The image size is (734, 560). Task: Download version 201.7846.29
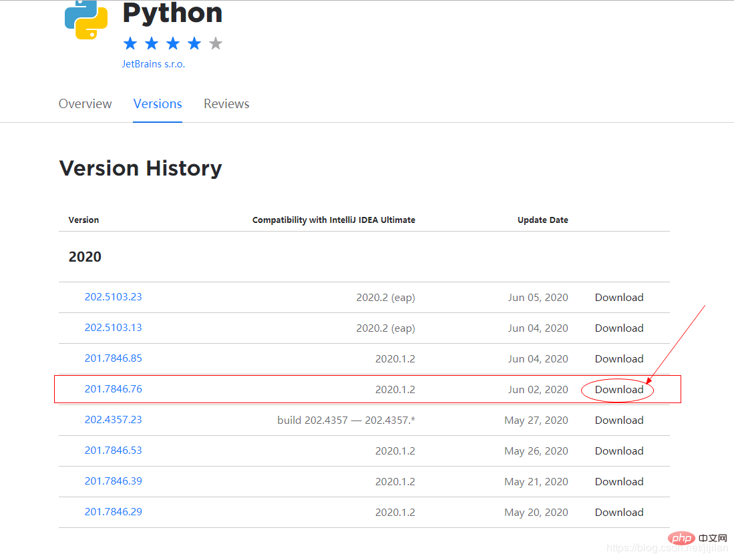click(618, 512)
